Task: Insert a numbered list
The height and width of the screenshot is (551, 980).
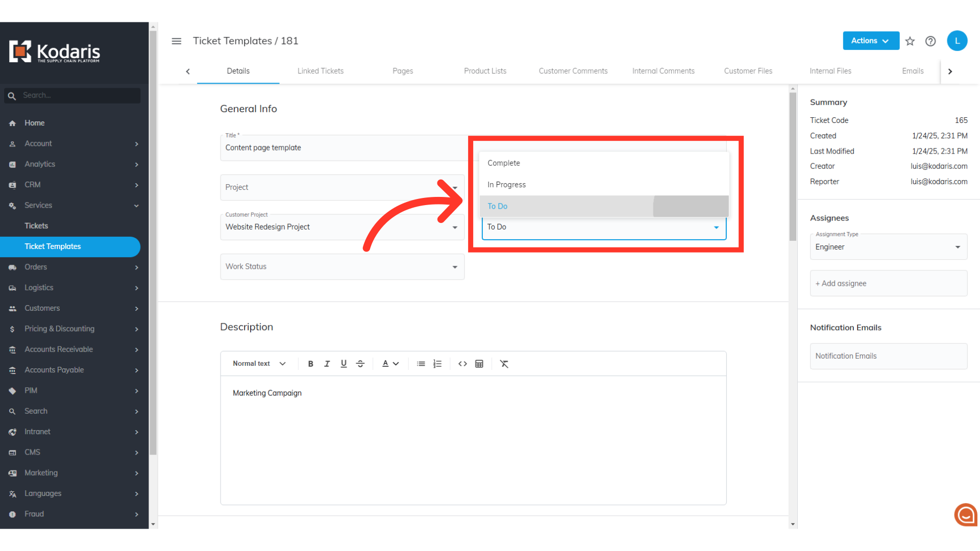Action: [x=437, y=364]
